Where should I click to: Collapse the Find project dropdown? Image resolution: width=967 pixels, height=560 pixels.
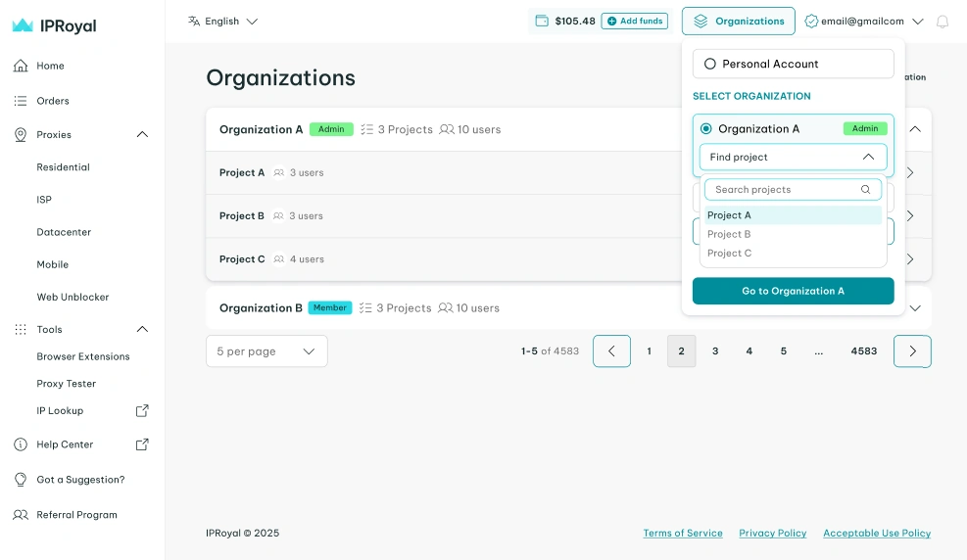coord(868,157)
